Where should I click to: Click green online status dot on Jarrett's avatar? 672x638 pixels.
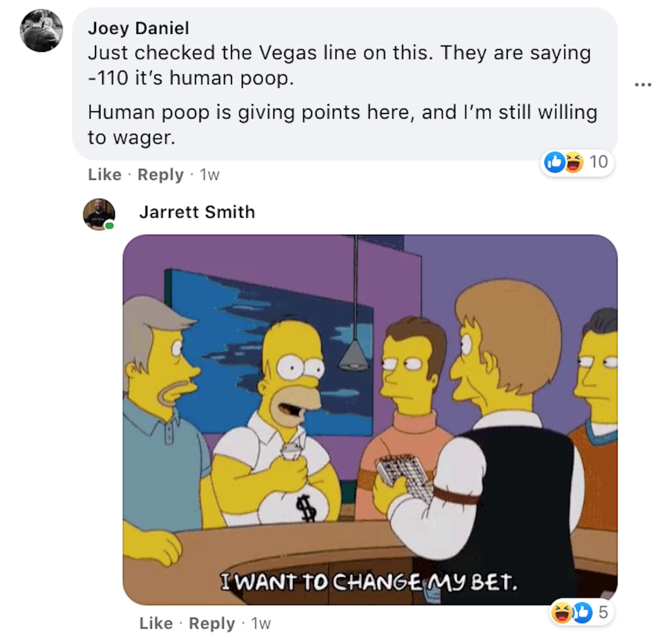[109, 226]
